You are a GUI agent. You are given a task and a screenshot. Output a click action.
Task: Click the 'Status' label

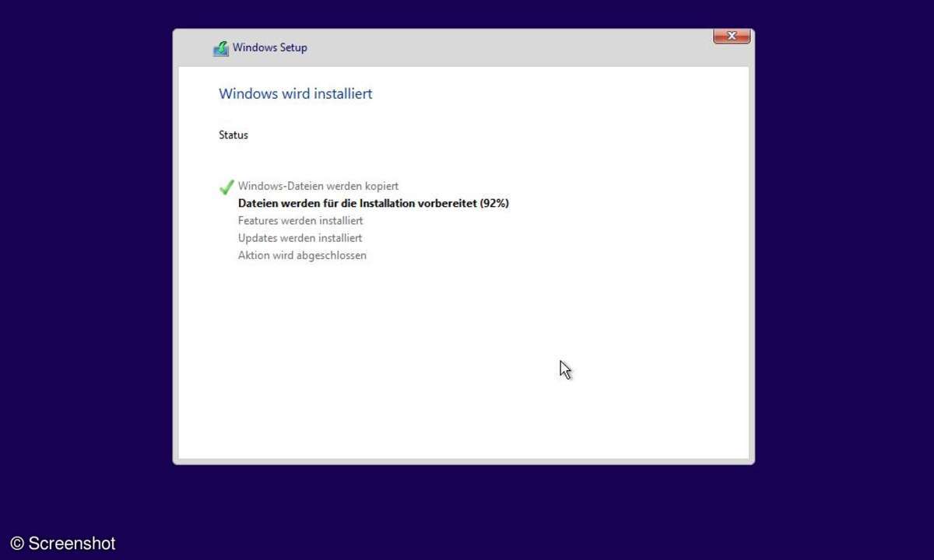(x=233, y=135)
